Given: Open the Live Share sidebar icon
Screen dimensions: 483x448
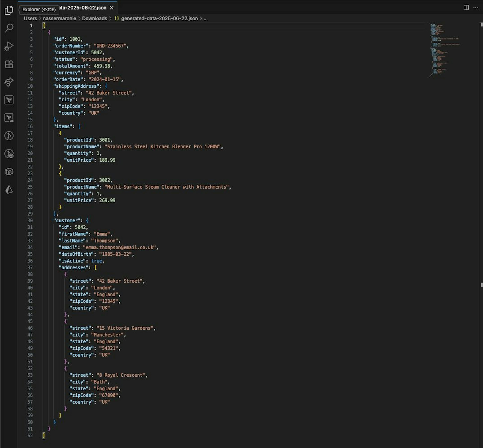Looking at the screenshot, I should click(9, 82).
